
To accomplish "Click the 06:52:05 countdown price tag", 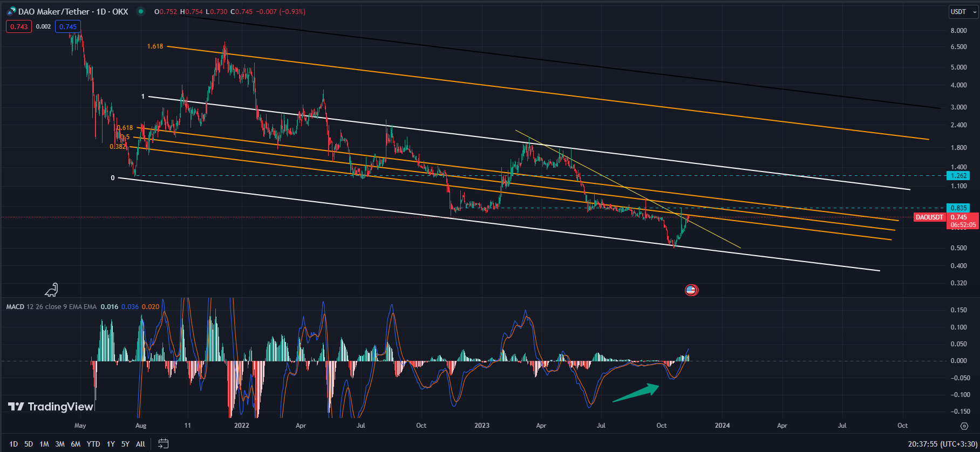I will pyautogui.click(x=963, y=225).
